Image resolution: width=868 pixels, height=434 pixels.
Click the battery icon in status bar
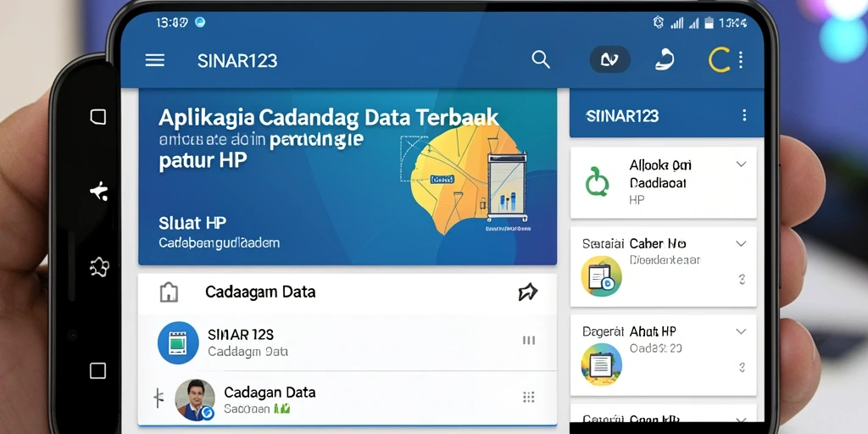click(708, 23)
